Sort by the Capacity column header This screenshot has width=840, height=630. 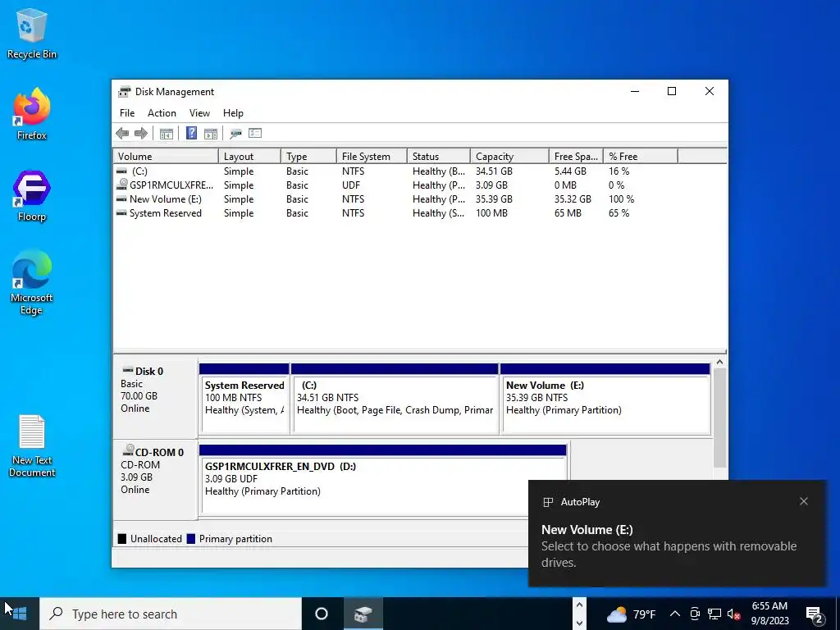click(x=509, y=157)
